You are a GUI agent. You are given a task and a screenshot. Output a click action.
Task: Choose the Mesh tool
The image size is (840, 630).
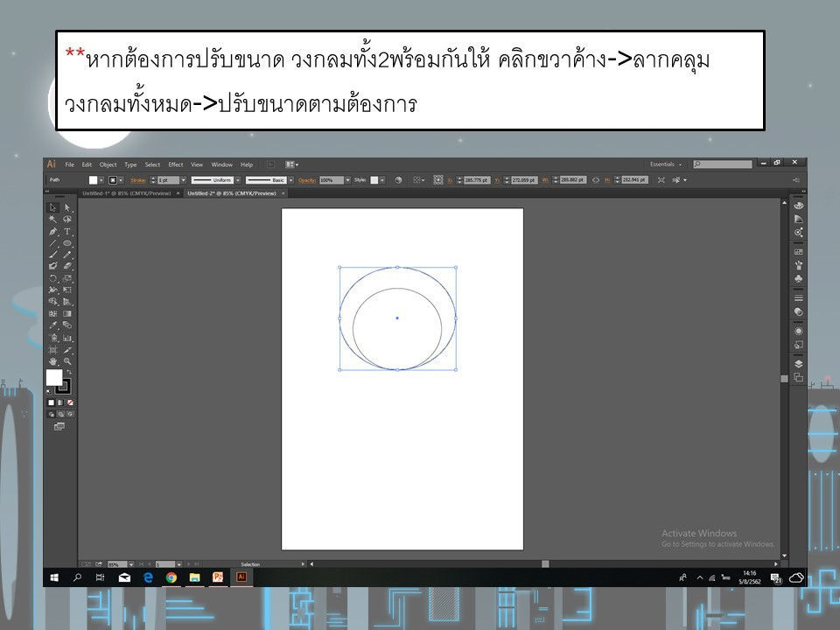[52, 313]
